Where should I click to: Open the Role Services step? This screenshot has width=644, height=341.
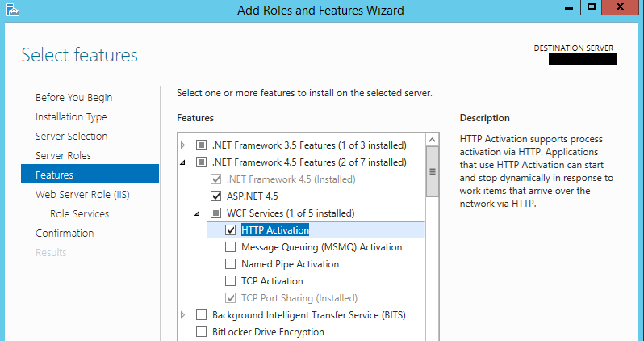[x=79, y=214]
